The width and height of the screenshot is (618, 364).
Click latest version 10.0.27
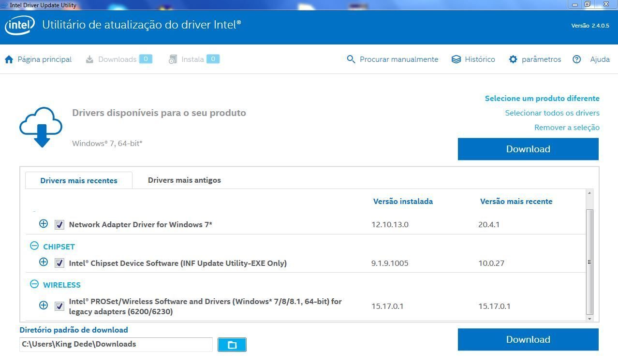pos(491,263)
